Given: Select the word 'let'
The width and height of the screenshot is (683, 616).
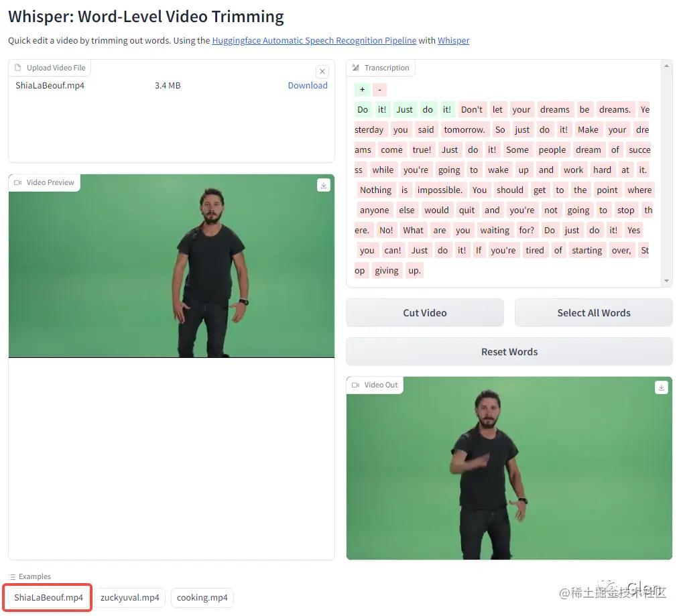Looking at the screenshot, I should tap(497, 110).
